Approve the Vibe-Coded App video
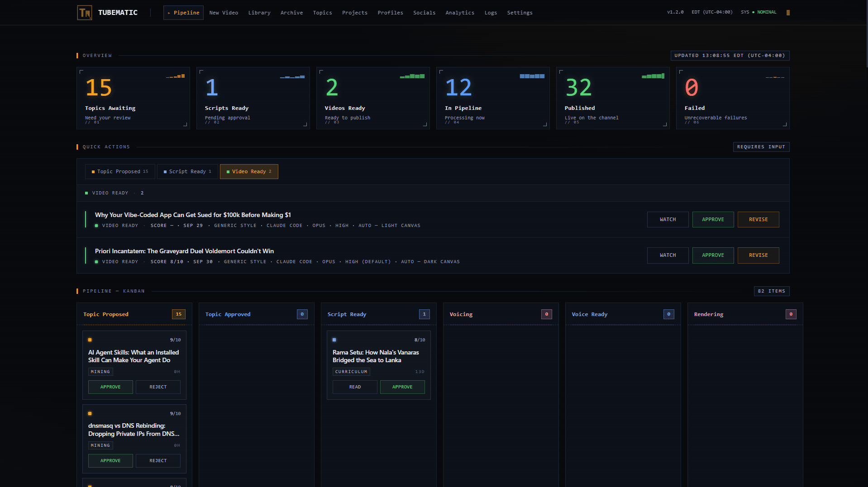 pyautogui.click(x=713, y=219)
